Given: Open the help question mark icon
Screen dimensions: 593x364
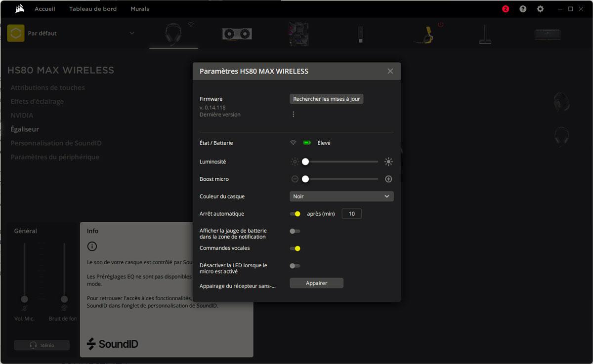Looking at the screenshot, I should pyautogui.click(x=523, y=9).
